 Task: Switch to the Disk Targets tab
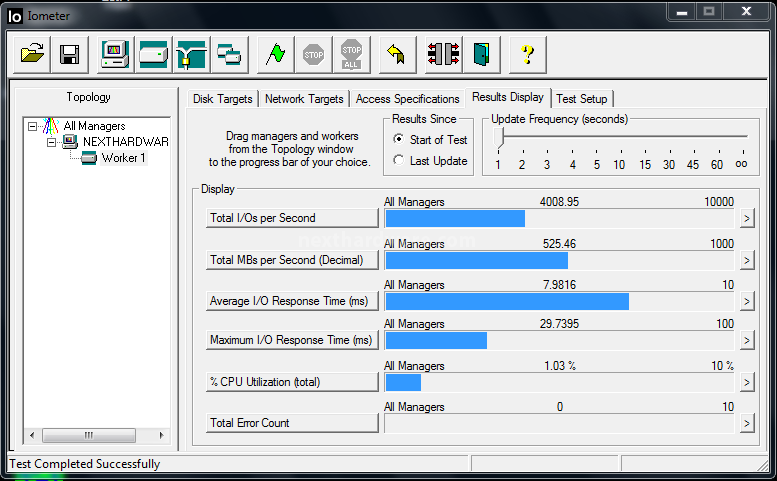tap(222, 99)
